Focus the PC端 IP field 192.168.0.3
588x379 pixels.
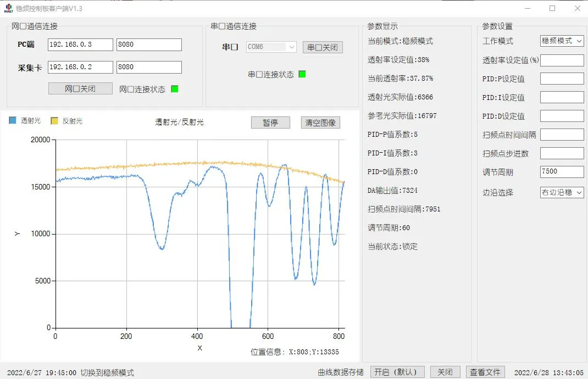(x=80, y=44)
